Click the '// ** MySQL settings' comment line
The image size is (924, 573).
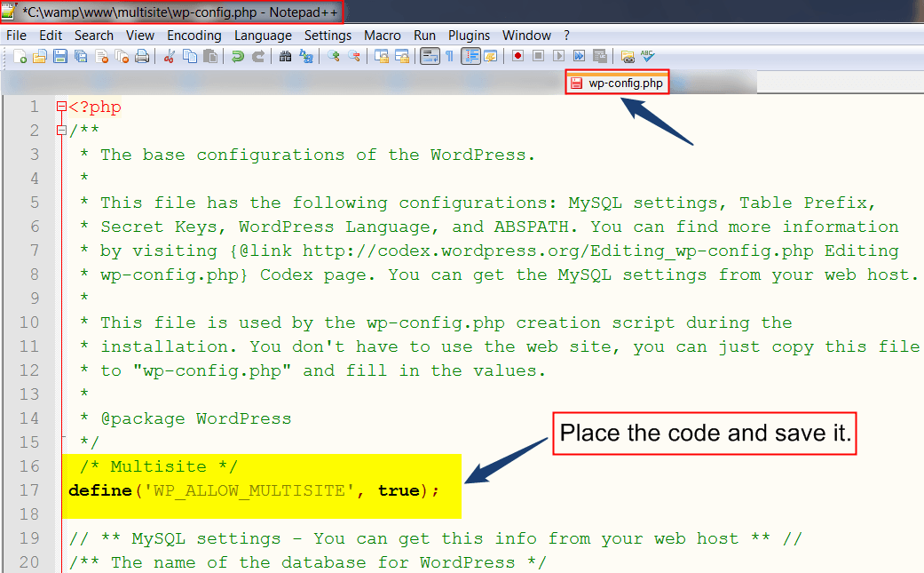(x=436, y=539)
